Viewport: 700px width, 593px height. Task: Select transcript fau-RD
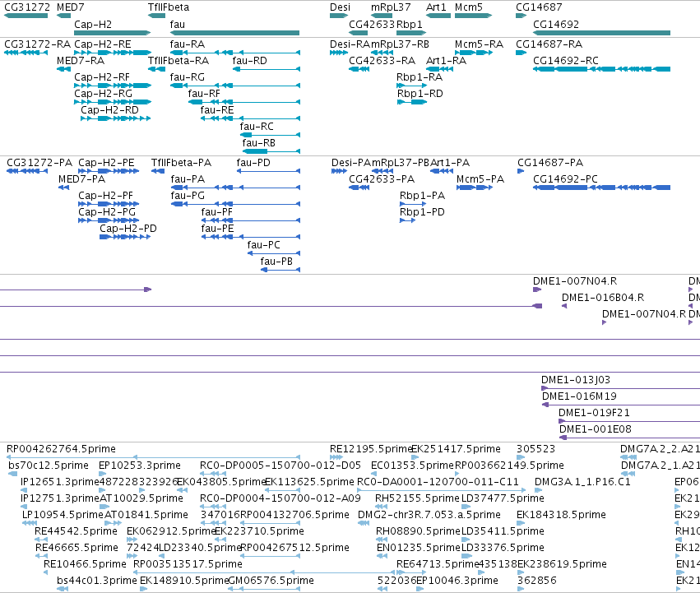[x=250, y=61]
